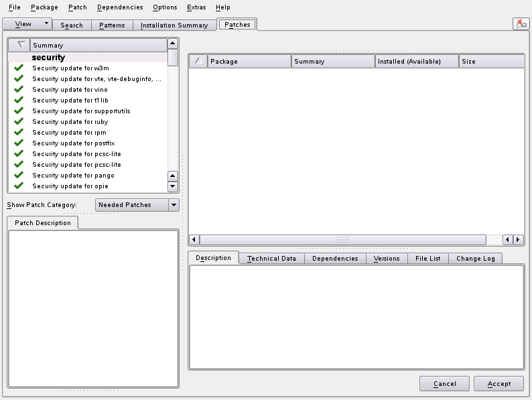Switch to the lower Dependencies tab
The height and width of the screenshot is (400, 532).
(x=335, y=259)
